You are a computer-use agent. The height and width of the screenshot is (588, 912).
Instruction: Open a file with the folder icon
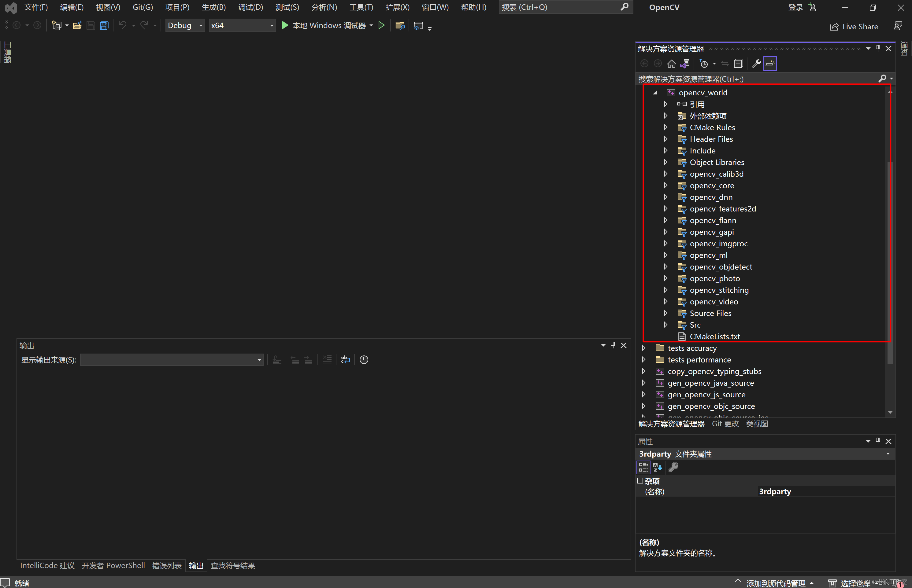(x=77, y=26)
